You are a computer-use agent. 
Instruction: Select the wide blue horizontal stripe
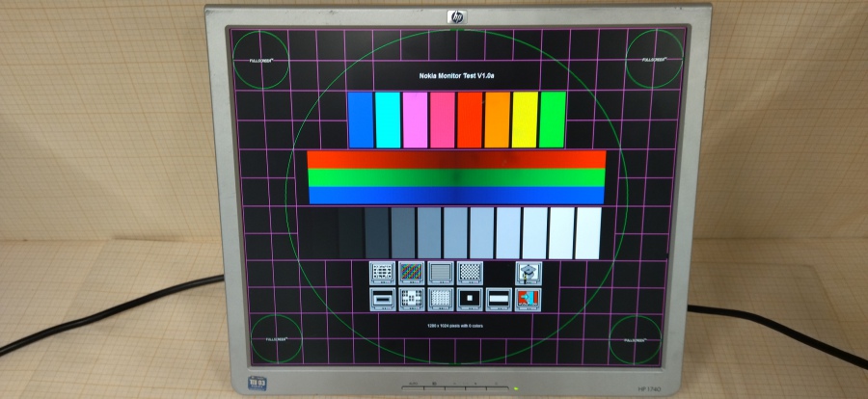coord(456,195)
